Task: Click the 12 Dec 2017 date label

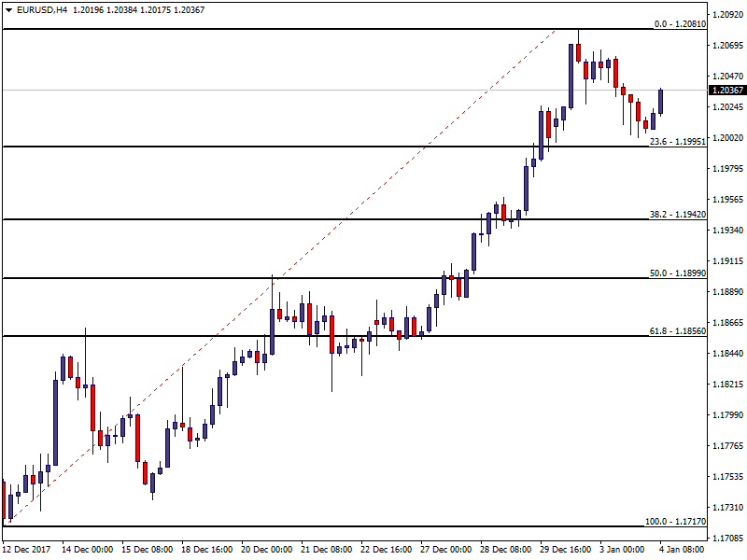Action: click(26, 550)
